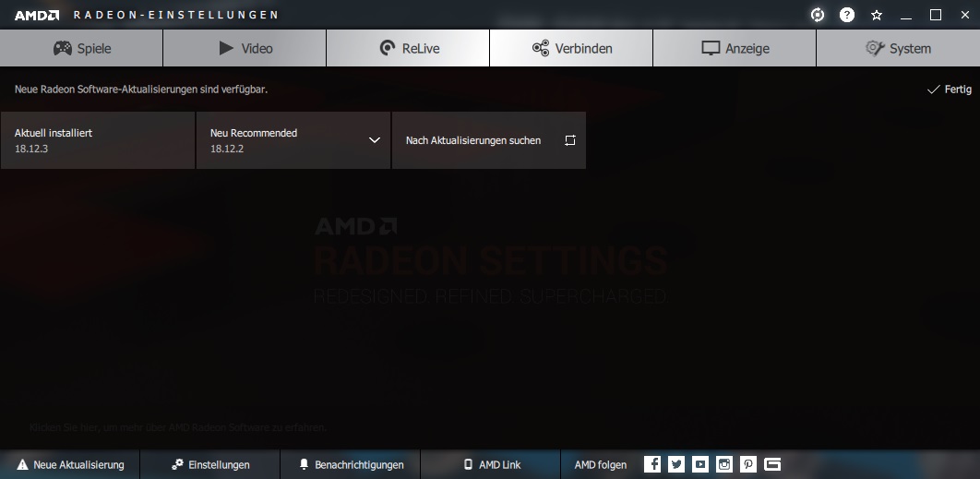The height and width of the screenshot is (479, 980).
Task: Expand the Neu Recommended 18.12.2 dropdown arrow
Action: pos(375,140)
